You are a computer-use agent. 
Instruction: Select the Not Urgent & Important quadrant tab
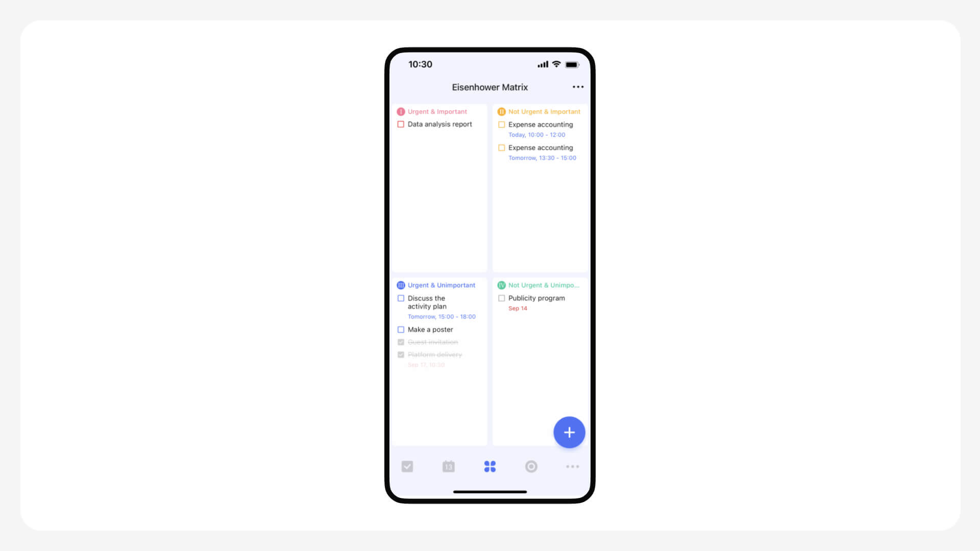pyautogui.click(x=538, y=111)
